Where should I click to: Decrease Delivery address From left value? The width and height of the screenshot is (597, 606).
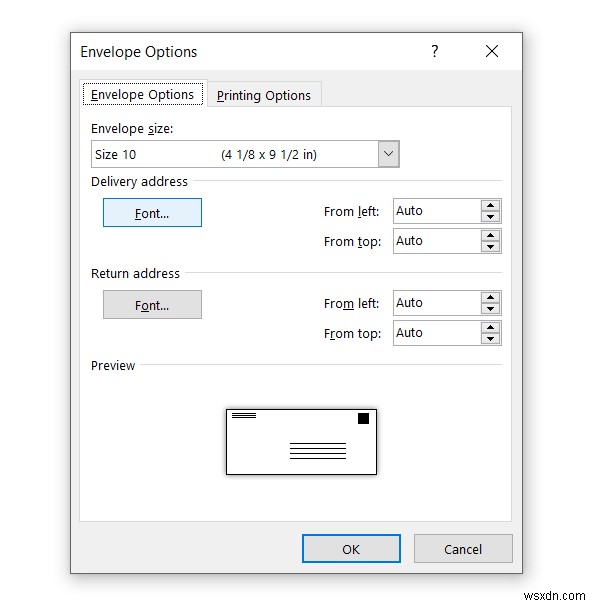coord(491,217)
